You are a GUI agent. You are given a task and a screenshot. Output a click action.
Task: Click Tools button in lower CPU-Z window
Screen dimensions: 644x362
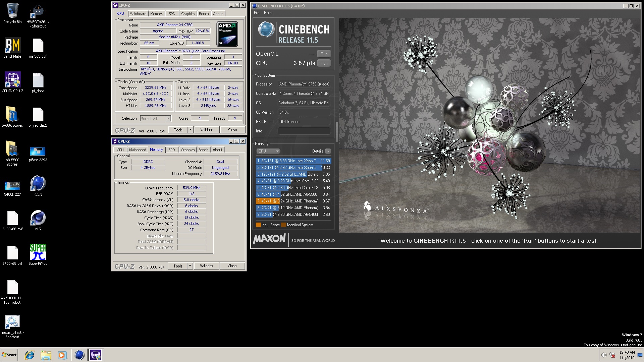pos(178,266)
